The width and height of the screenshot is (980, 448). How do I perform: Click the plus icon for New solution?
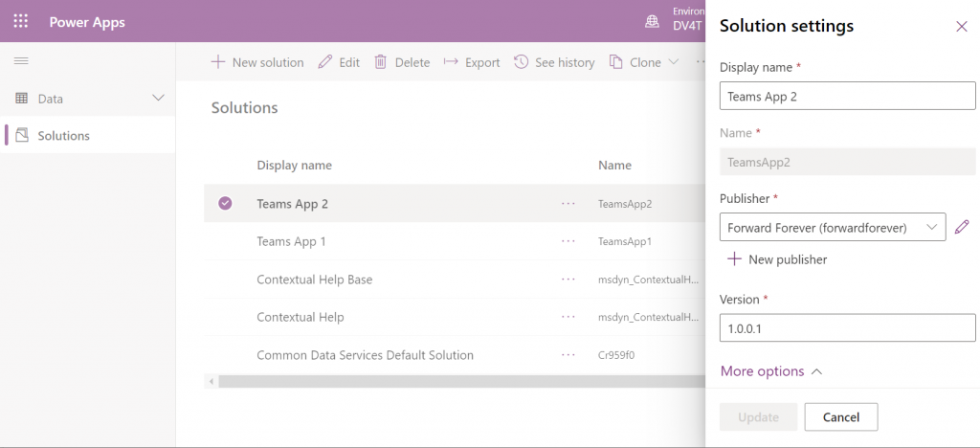coord(217,62)
